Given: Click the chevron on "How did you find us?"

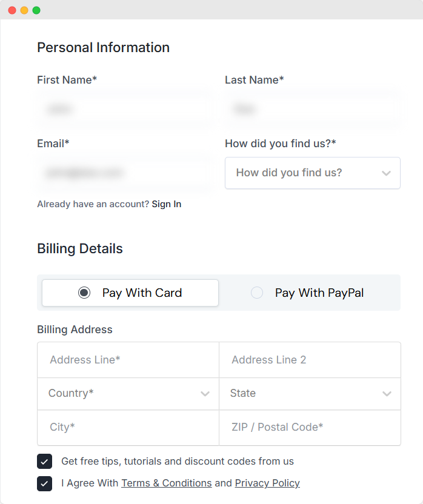Looking at the screenshot, I should pos(386,173).
